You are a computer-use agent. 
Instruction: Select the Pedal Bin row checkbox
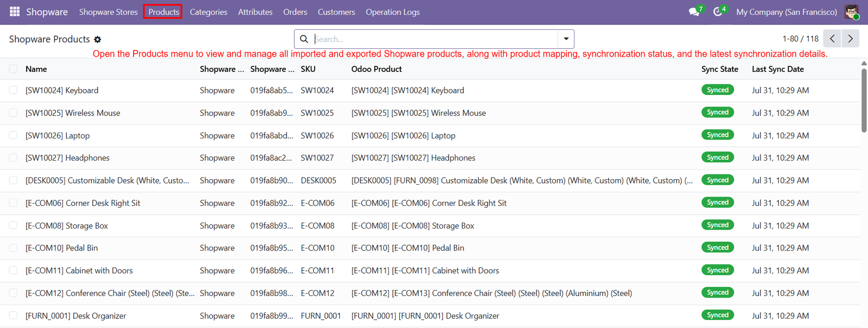point(13,248)
